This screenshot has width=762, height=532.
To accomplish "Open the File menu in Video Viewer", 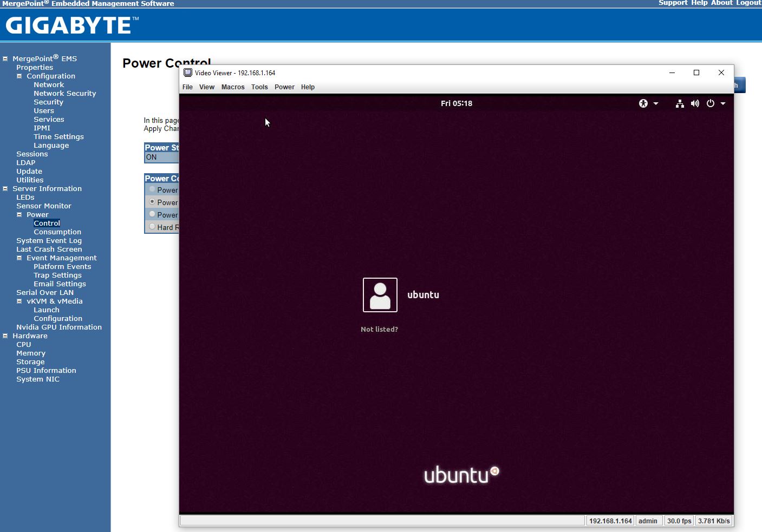I will [187, 87].
